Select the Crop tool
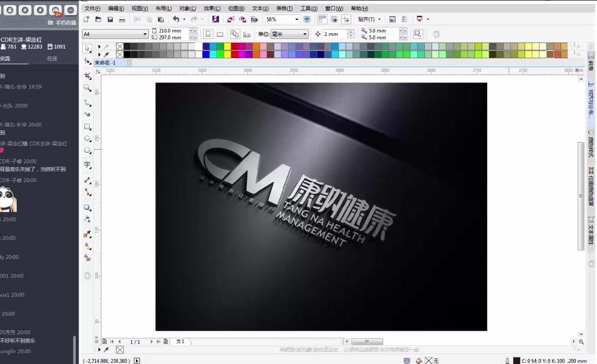 (87, 76)
